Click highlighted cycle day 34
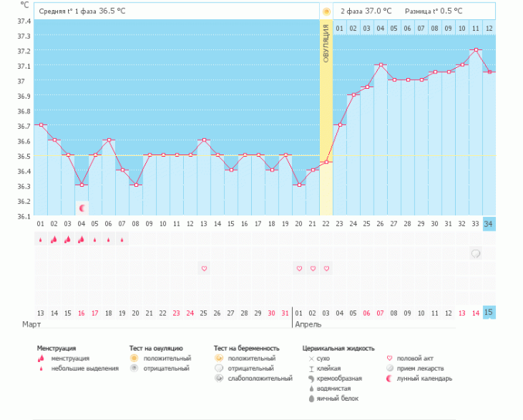The height and width of the screenshot is (420, 523). [489, 224]
